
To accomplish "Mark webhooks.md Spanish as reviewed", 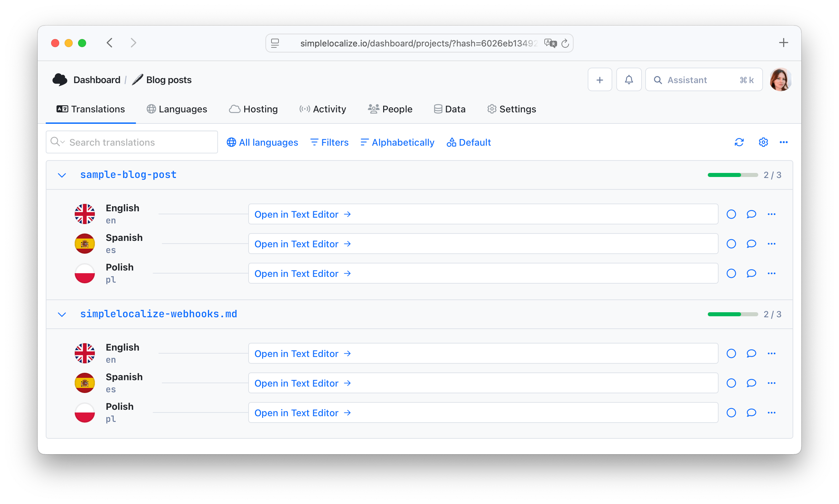I will click(731, 383).
